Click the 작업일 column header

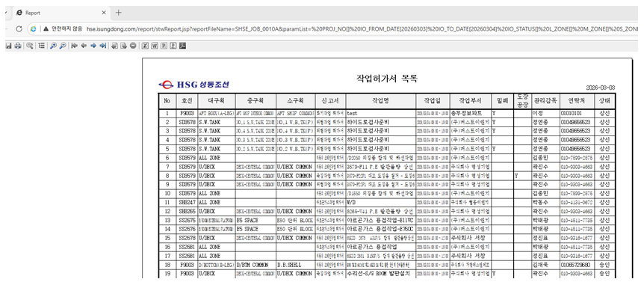tap(432, 101)
